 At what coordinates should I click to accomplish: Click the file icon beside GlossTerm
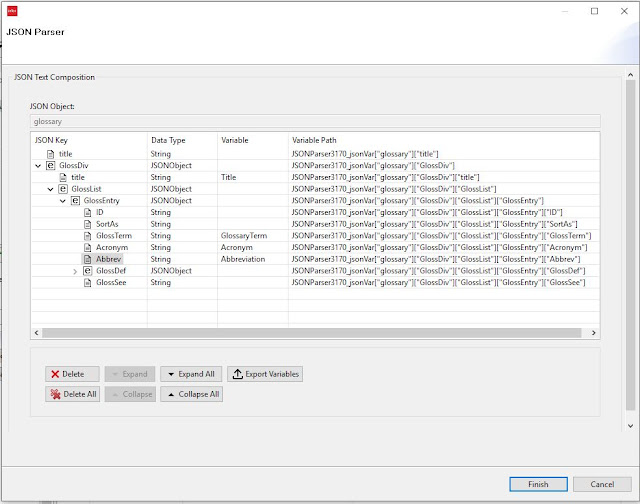pyautogui.click(x=87, y=236)
